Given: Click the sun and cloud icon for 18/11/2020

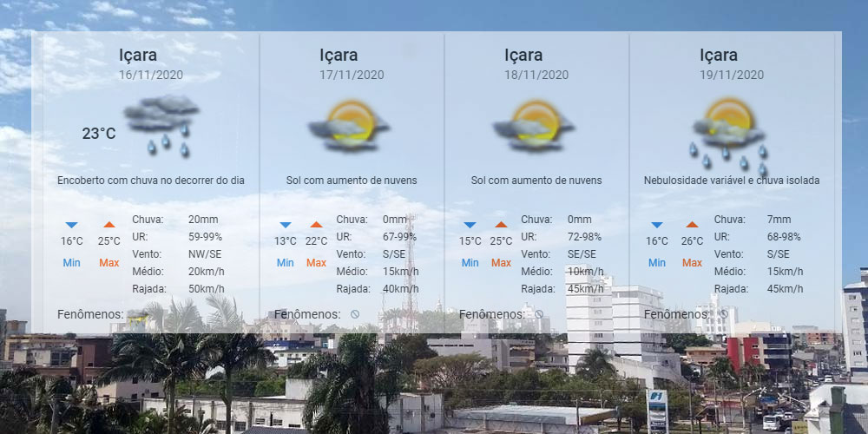Looking at the screenshot, I should (532, 126).
